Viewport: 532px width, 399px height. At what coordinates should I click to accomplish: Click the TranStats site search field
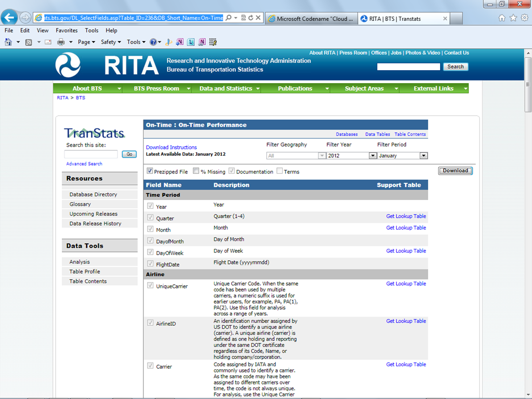[91, 154]
